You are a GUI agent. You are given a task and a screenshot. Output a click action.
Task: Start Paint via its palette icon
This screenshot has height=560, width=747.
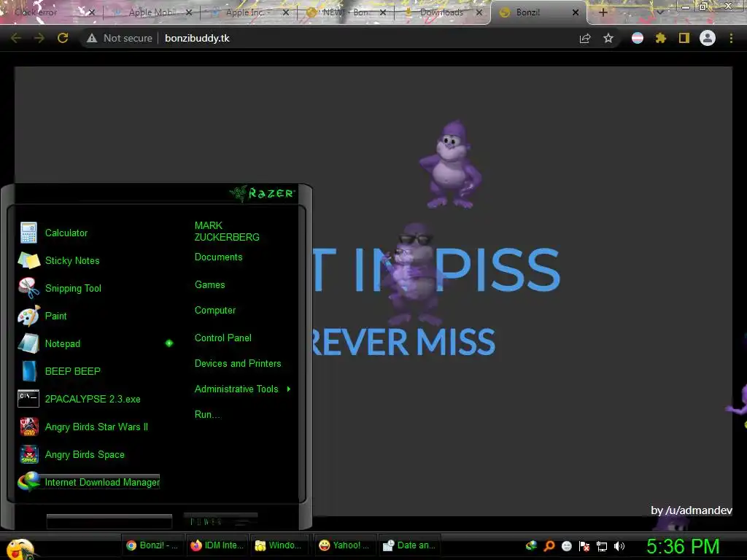[28, 316]
